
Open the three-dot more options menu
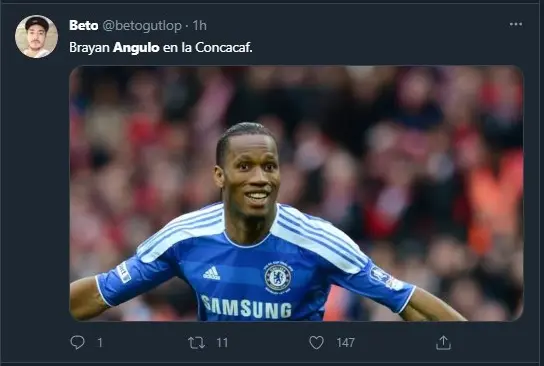(x=516, y=24)
